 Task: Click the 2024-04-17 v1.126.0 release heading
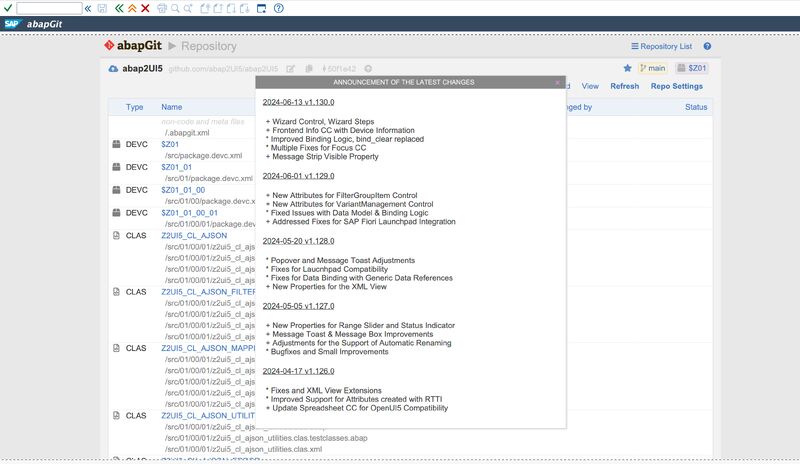point(298,371)
